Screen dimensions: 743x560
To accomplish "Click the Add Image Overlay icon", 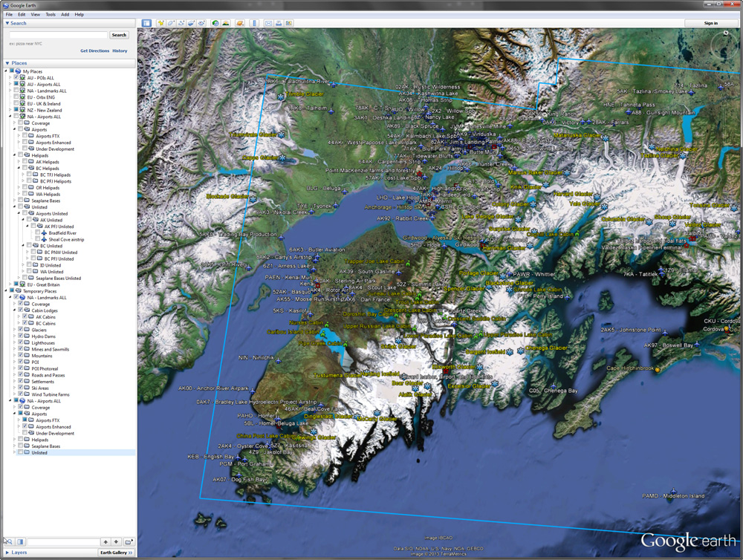I will pyautogui.click(x=191, y=23).
